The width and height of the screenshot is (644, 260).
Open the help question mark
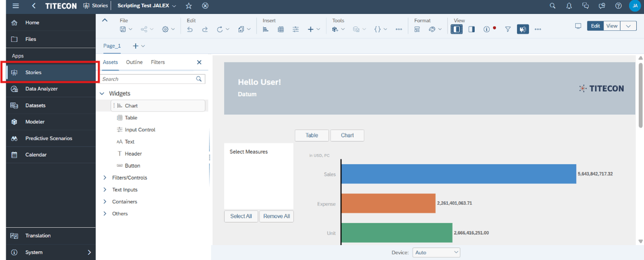[x=619, y=6]
